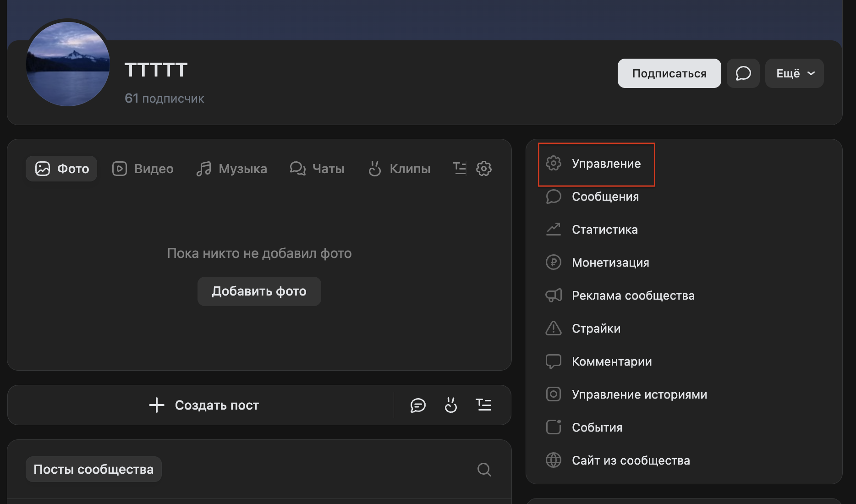Expand the Ещё dropdown menu
Viewport: 856px width, 504px height.
tap(794, 73)
